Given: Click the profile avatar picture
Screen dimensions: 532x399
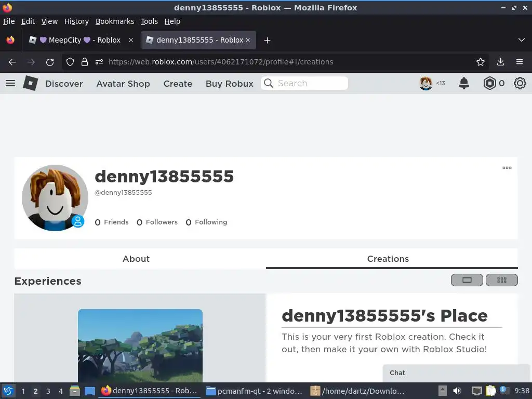Looking at the screenshot, I should coord(55,198).
